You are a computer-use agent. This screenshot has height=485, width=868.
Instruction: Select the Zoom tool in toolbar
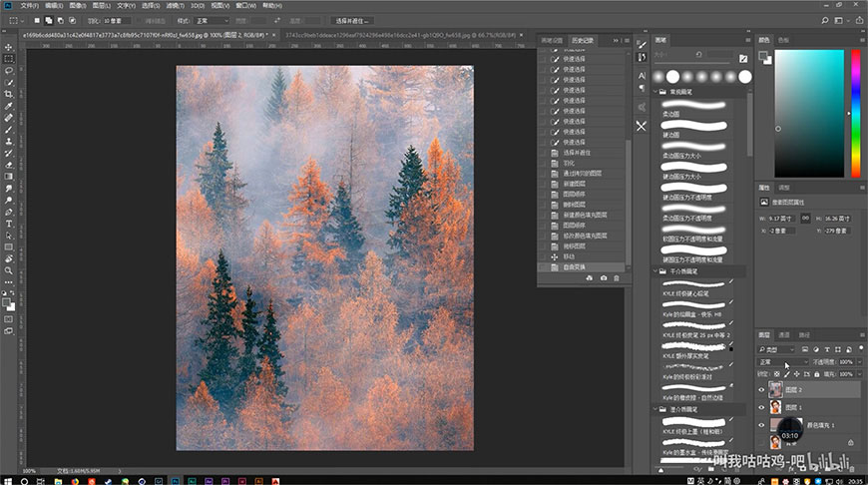(8, 269)
